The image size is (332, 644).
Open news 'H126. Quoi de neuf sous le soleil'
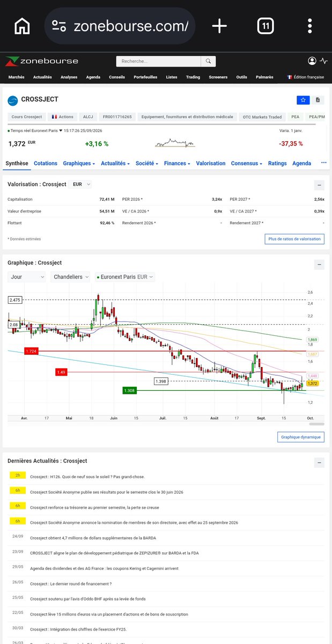tap(87, 477)
